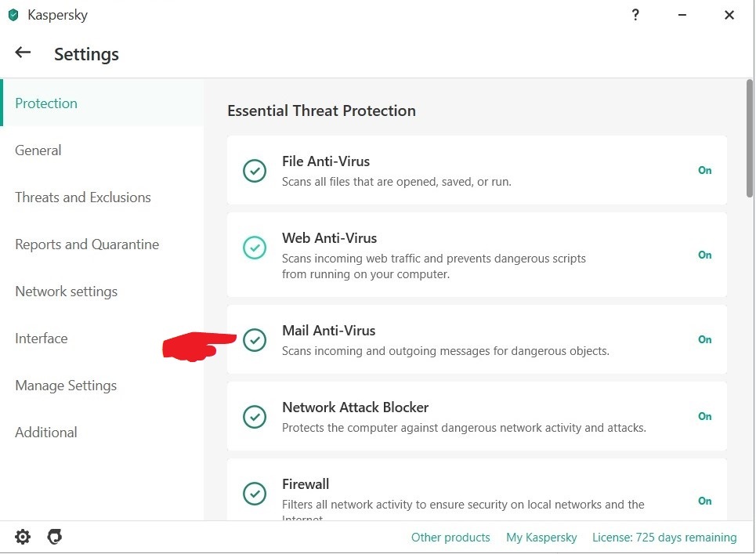
Task: Click the File Anti-Virus checkmark circle
Action: click(x=254, y=170)
